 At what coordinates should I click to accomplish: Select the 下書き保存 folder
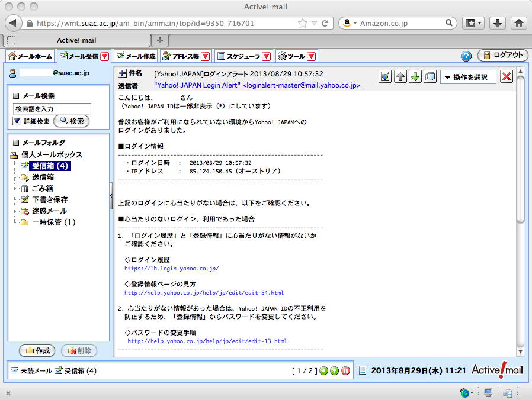coord(50,199)
